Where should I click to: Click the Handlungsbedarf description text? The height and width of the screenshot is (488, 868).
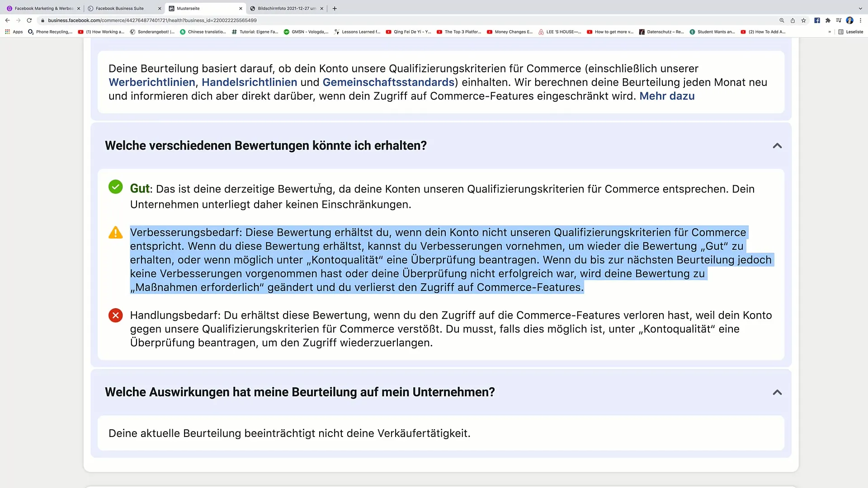[451, 329]
